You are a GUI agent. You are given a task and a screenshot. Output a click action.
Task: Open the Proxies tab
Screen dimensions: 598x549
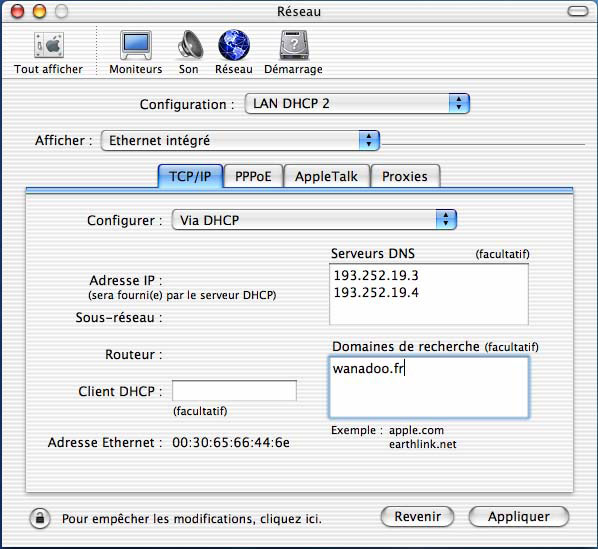coord(405,176)
